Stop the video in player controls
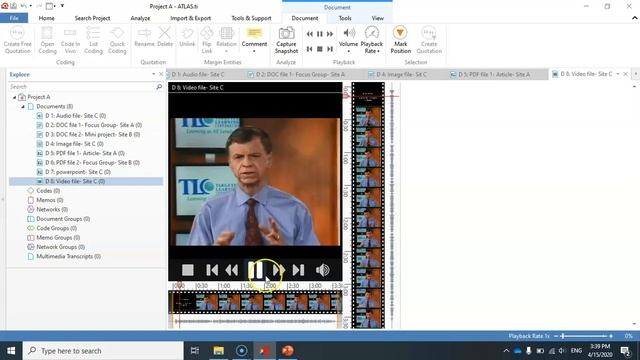 188,270
